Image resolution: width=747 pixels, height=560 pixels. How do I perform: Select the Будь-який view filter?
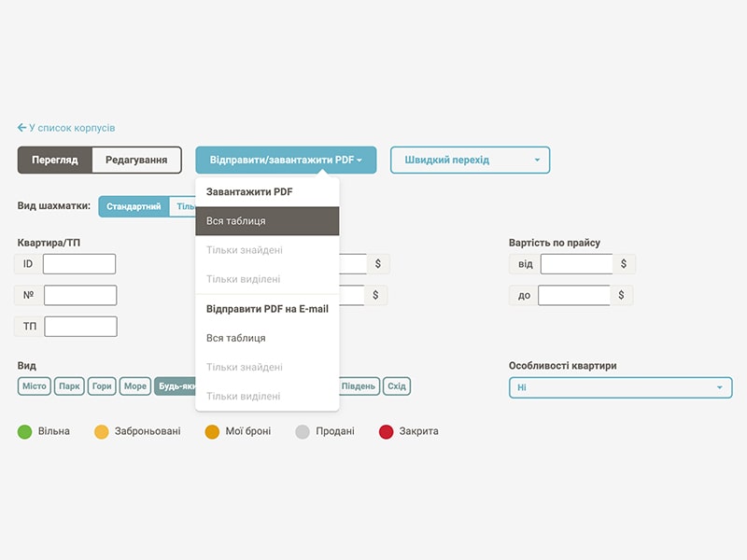[x=176, y=386]
